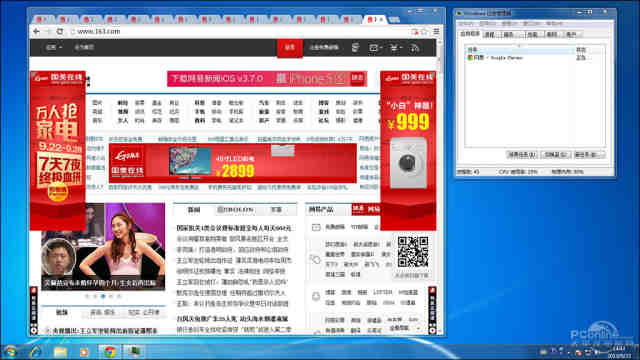Open the Chrome icon on the taskbar
The height and width of the screenshot is (360, 640).
[109, 351]
